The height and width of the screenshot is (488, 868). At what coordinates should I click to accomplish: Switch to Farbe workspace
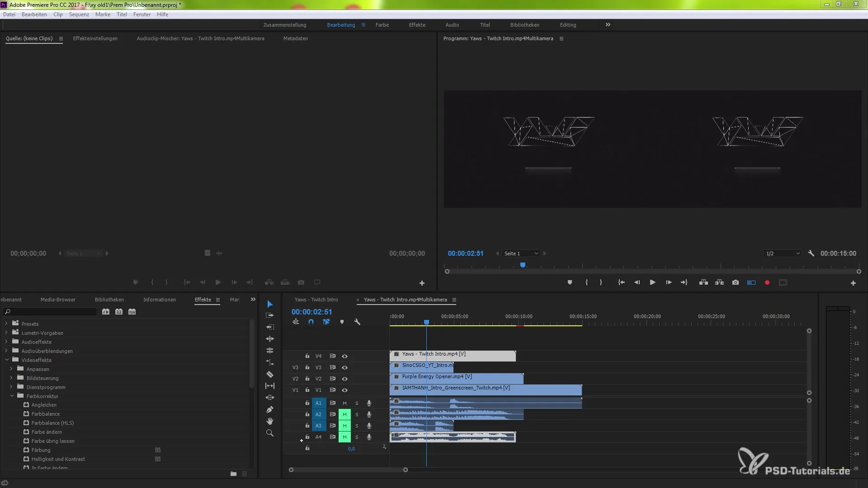382,25
